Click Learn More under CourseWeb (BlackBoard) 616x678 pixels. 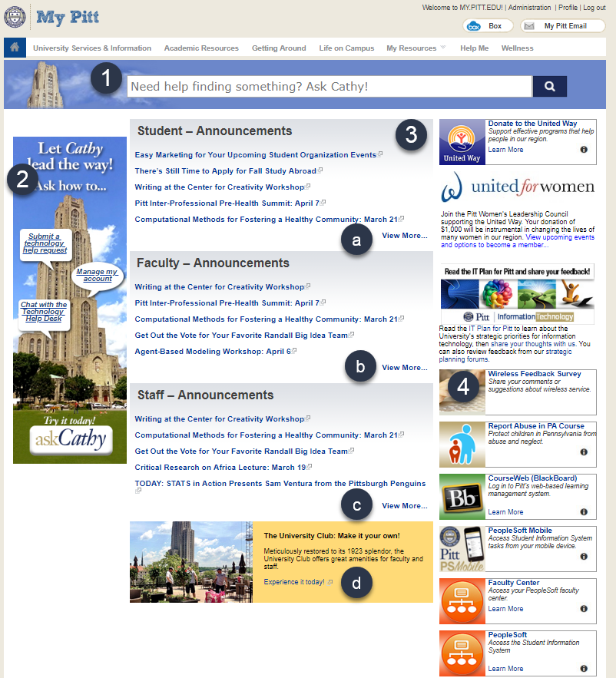click(505, 512)
